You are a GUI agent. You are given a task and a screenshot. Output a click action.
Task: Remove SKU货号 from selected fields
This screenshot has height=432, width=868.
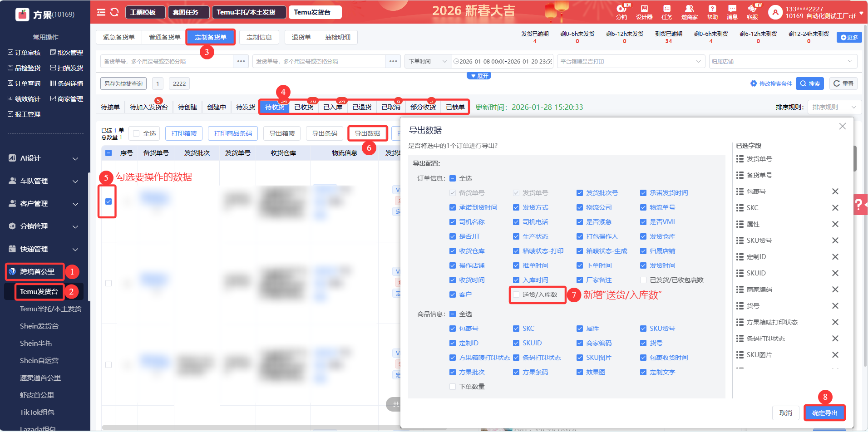click(x=835, y=241)
